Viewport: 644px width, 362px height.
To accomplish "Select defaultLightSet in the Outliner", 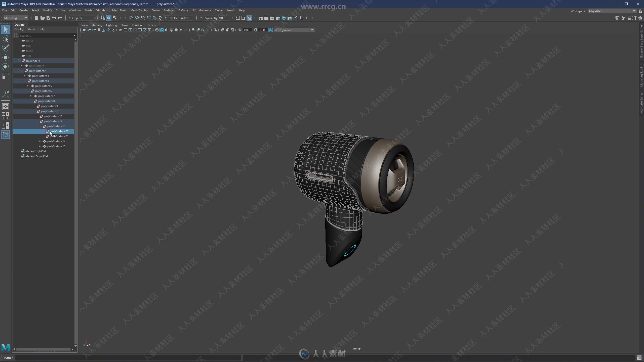I will [x=36, y=151].
